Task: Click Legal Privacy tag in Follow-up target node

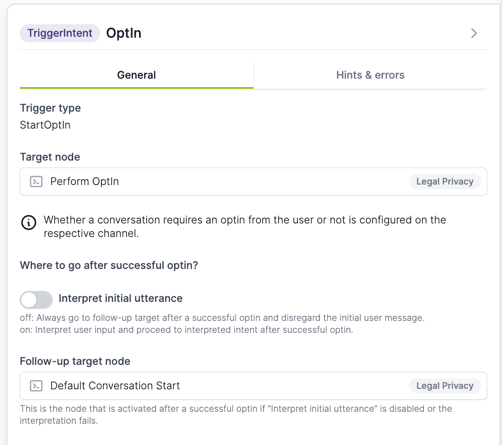Action: click(x=445, y=386)
